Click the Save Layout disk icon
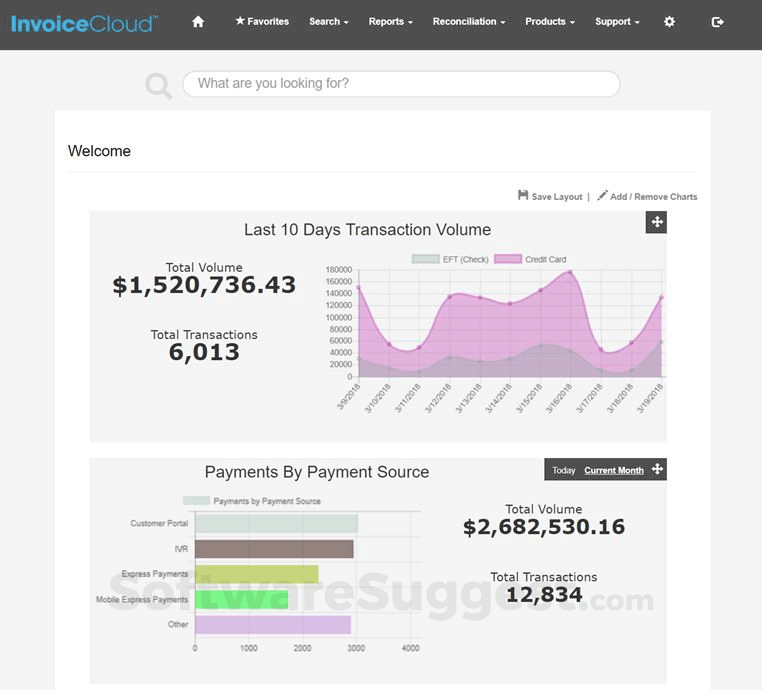The height and width of the screenshot is (690, 762). [x=523, y=196]
